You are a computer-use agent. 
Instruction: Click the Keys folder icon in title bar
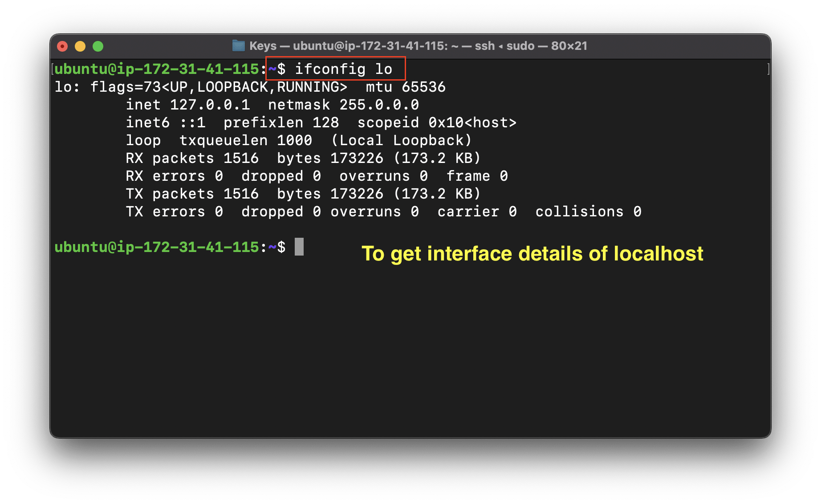tap(239, 46)
